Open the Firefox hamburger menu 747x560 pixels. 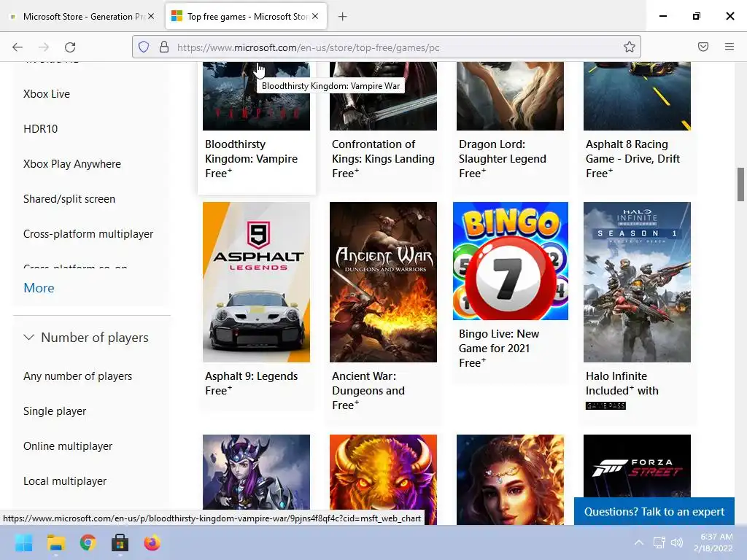click(729, 47)
